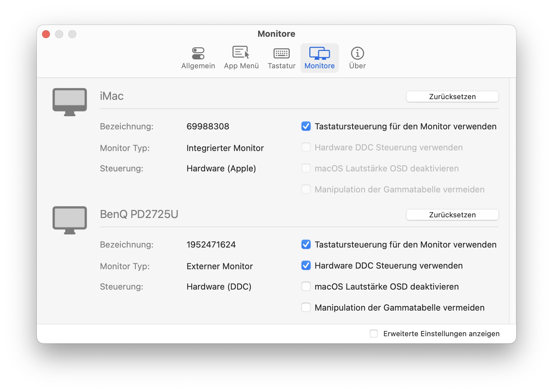Open the Allgemein settings pane
Viewport: 553px width, 392px height.
coord(198,58)
